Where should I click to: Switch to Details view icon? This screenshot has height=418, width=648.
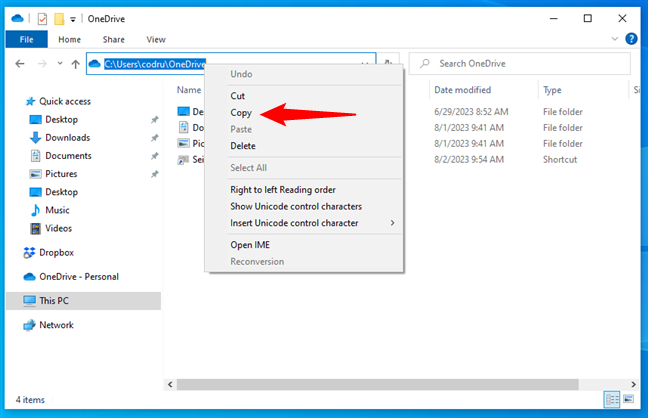(612, 399)
